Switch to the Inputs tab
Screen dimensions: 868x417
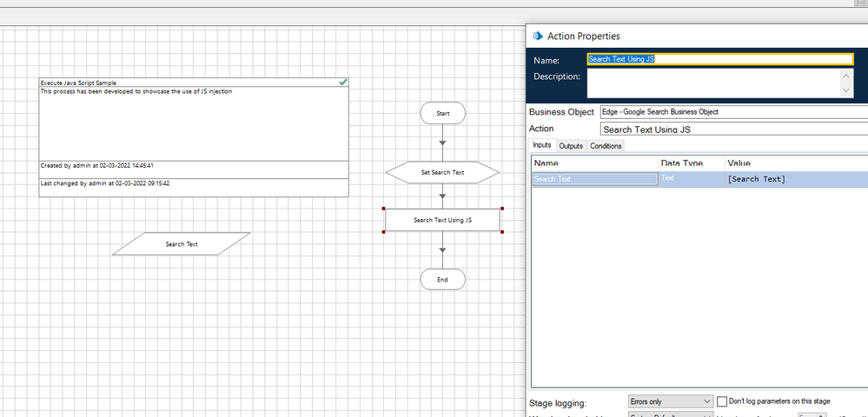click(x=542, y=145)
